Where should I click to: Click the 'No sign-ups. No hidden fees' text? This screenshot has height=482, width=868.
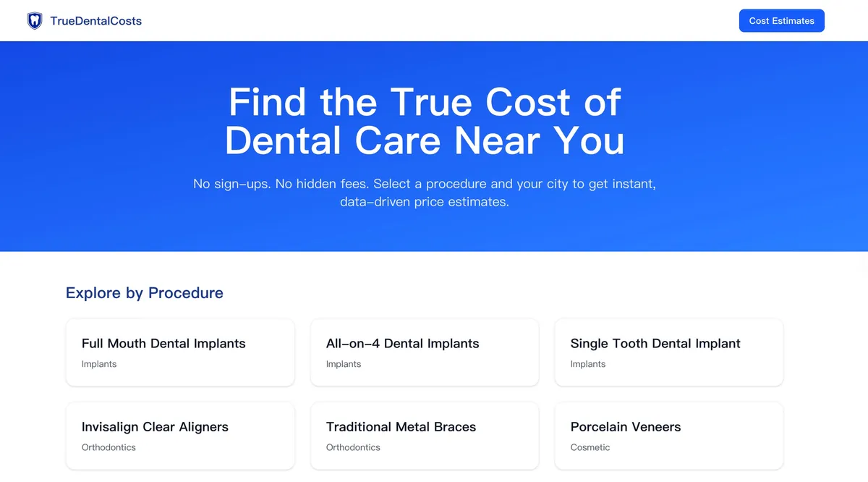pos(282,184)
